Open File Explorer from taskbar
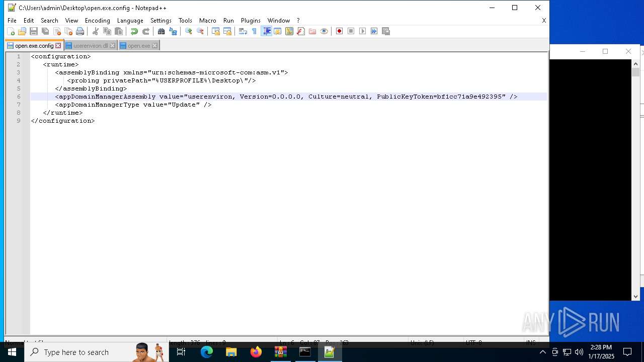This screenshot has height=362, width=644. pos(231,352)
